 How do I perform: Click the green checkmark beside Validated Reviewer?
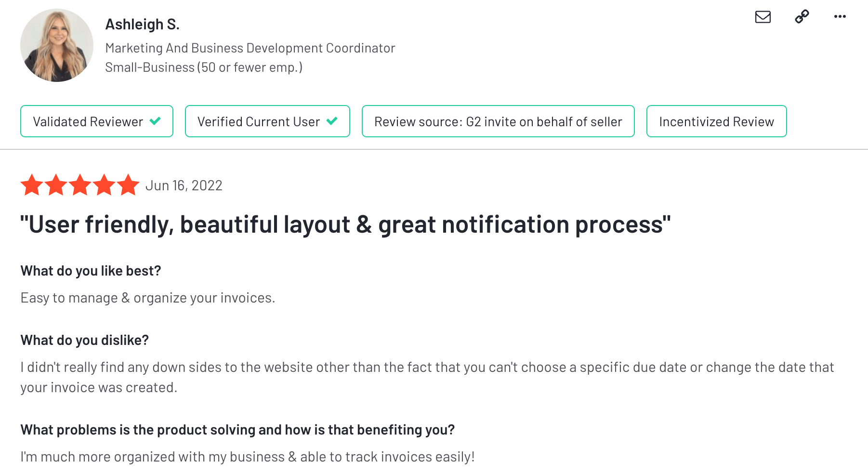pyautogui.click(x=155, y=121)
